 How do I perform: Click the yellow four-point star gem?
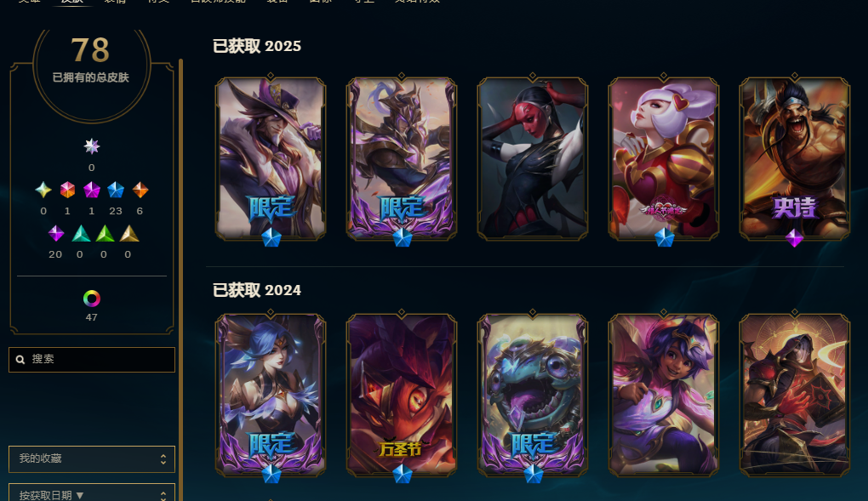click(x=43, y=190)
